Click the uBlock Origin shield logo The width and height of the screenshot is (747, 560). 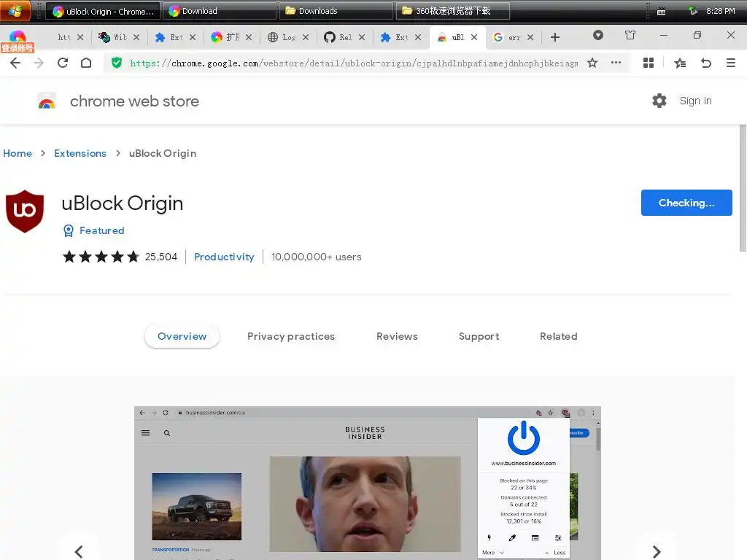(25, 211)
